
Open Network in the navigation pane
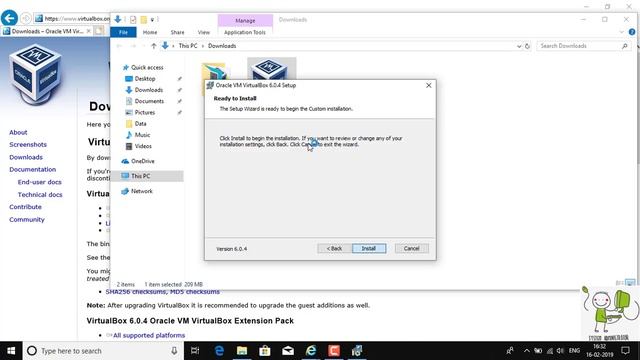click(142, 191)
